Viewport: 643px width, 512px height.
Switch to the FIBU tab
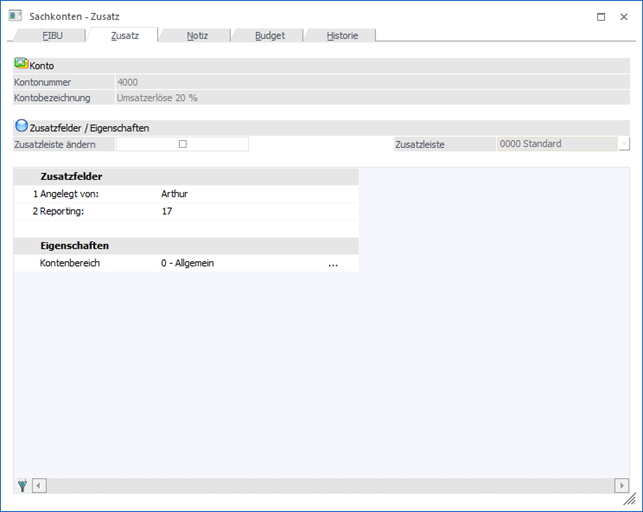[51, 35]
